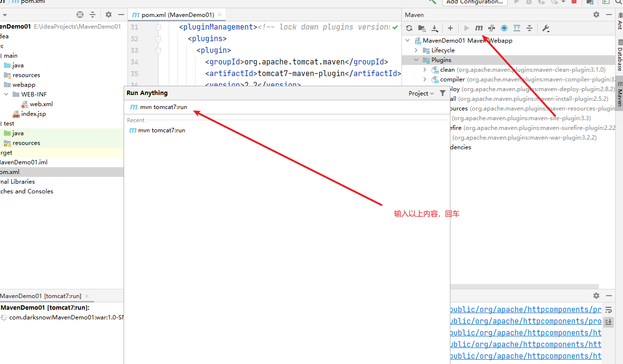Close the pom.xml editor tab

pos(220,15)
